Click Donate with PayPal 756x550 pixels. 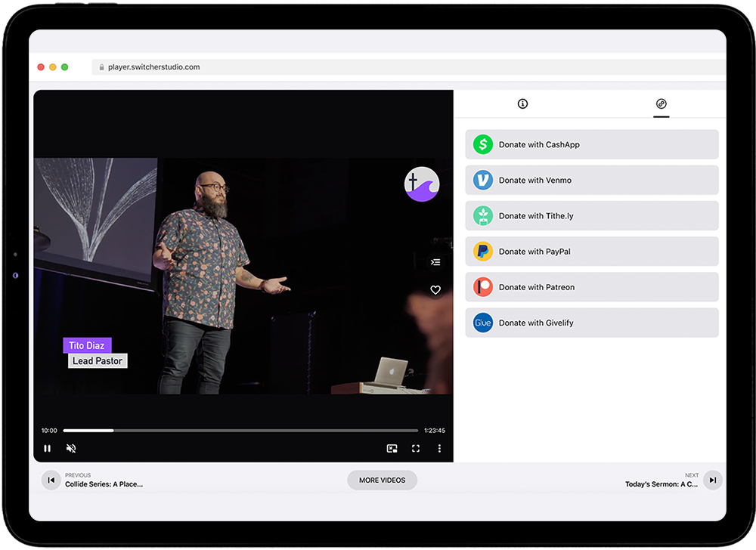[x=591, y=251]
